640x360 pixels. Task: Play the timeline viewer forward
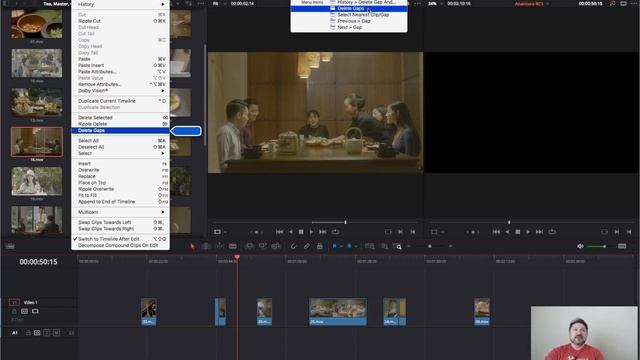point(528,232)
